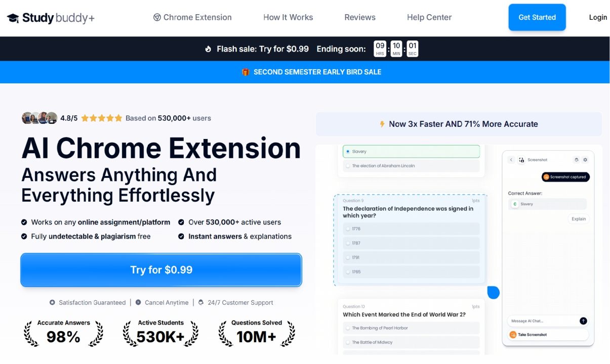Click the Try for $0.99 button

pos(161,270)
